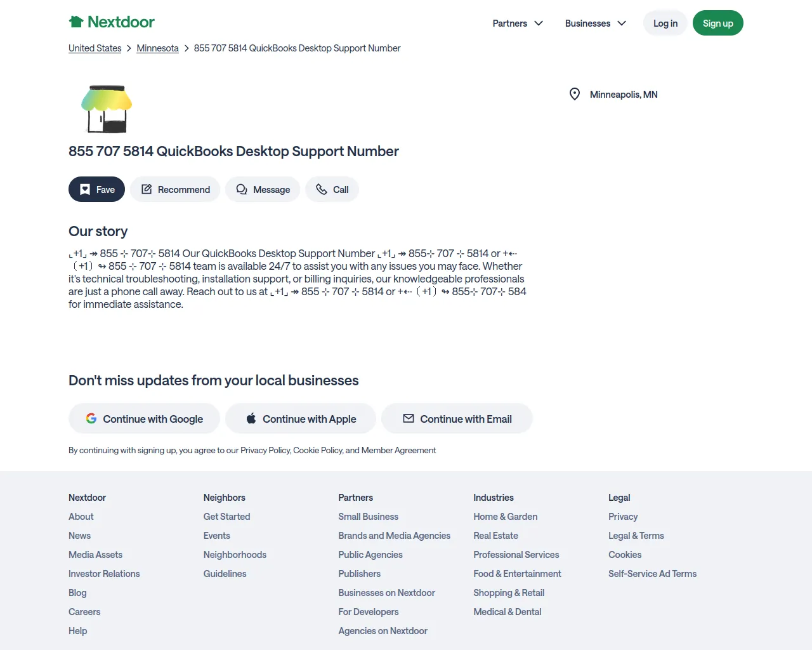Open the Events footer link

[x=217, y=536]
